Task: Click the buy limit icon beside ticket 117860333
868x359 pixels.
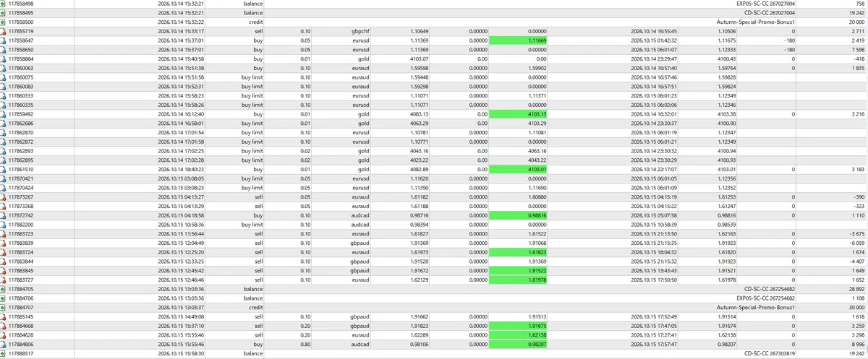Action: click(x=4, y=96)
